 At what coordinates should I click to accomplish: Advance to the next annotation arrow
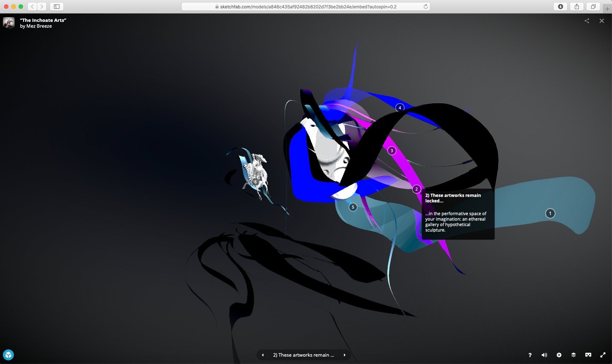[344, 355]
